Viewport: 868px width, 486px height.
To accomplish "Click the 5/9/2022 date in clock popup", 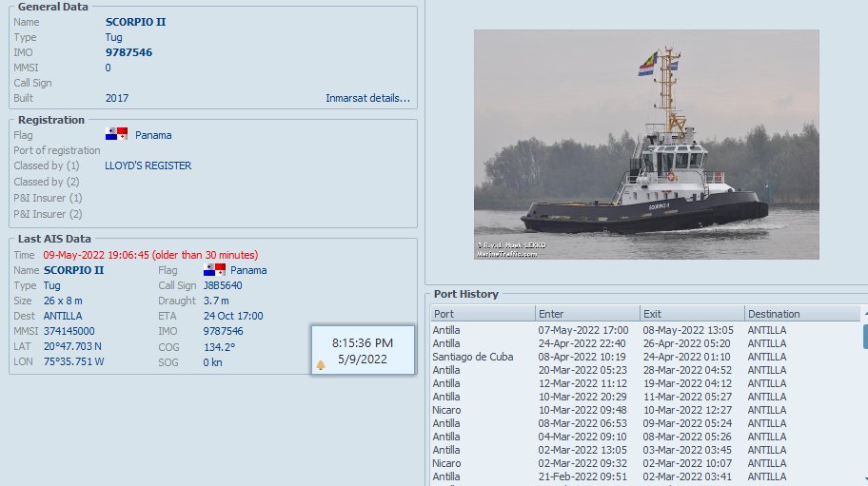I will [x=363, y=360].
